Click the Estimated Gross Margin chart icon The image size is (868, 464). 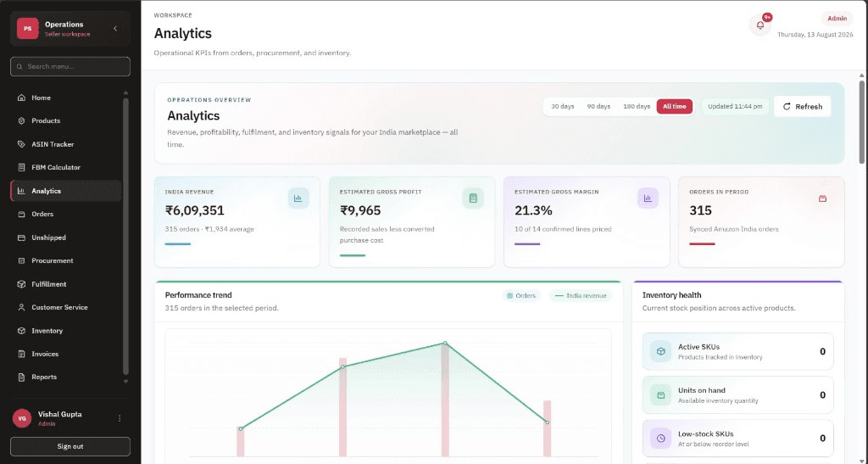coord(648,198)
